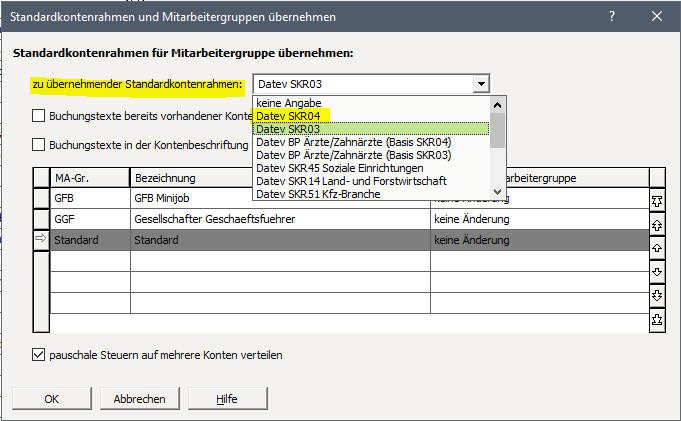The height and width of the screenshot is (421, 681).
Task: Click keine Änderung in Standard row
Action: tap(540, 240)
